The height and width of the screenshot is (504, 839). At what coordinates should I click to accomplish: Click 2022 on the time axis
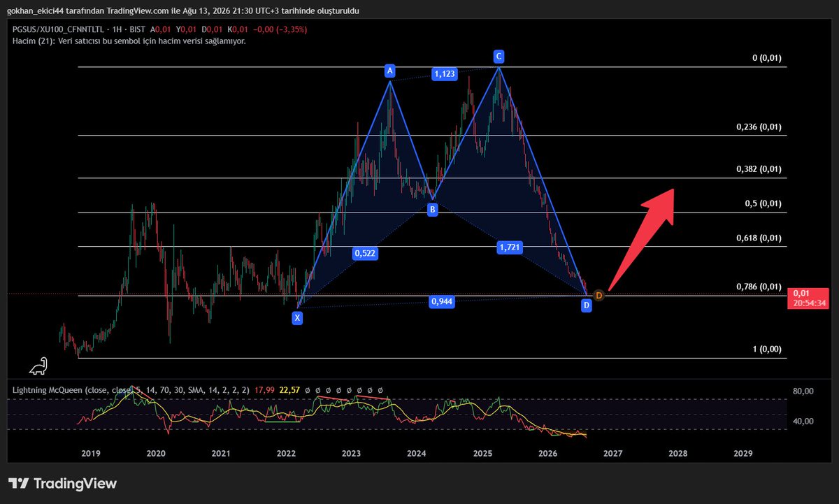click(x=286, y=454)
